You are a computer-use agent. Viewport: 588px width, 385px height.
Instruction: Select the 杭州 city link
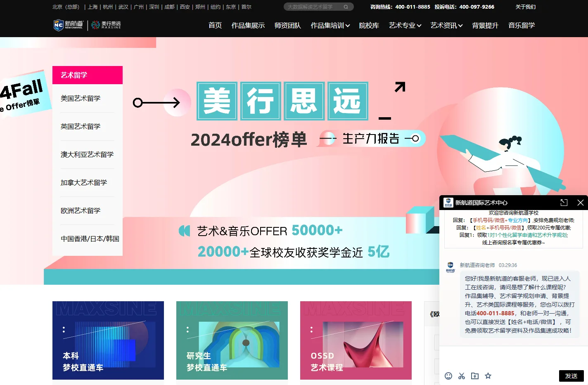[x=108, y=7]
